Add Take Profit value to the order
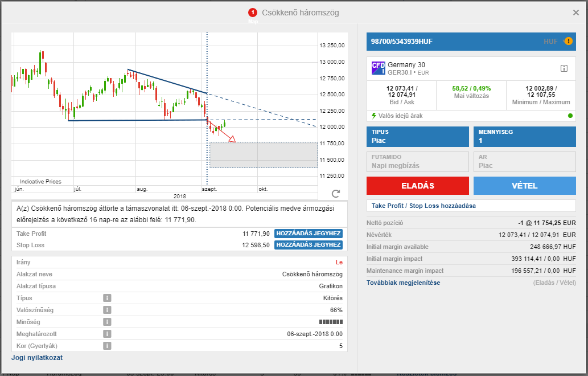 coord(308,234)
